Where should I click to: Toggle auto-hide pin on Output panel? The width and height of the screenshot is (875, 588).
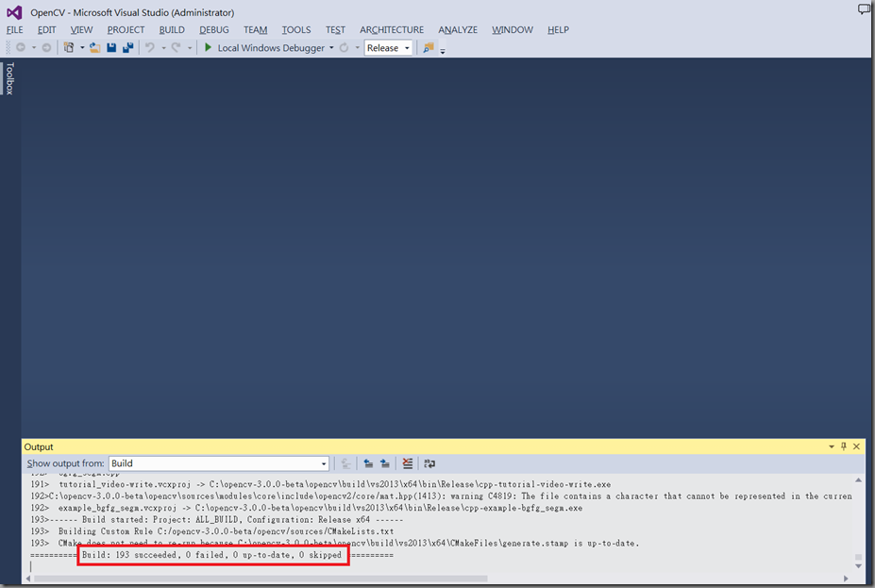pyautogui.click(x=843, y=446)
